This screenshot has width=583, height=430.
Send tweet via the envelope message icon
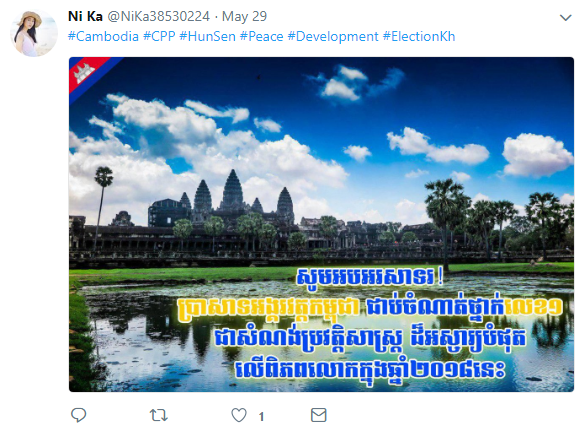(x=319, y=415)
